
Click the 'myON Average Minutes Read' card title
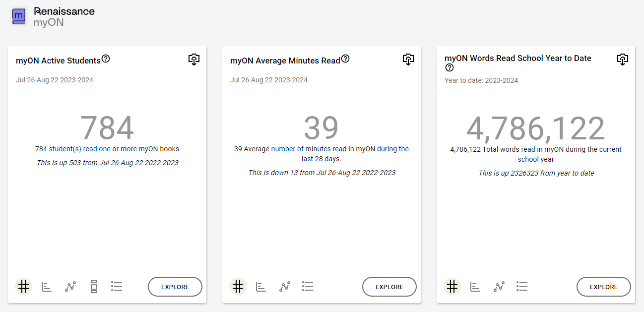coord(285,61)
